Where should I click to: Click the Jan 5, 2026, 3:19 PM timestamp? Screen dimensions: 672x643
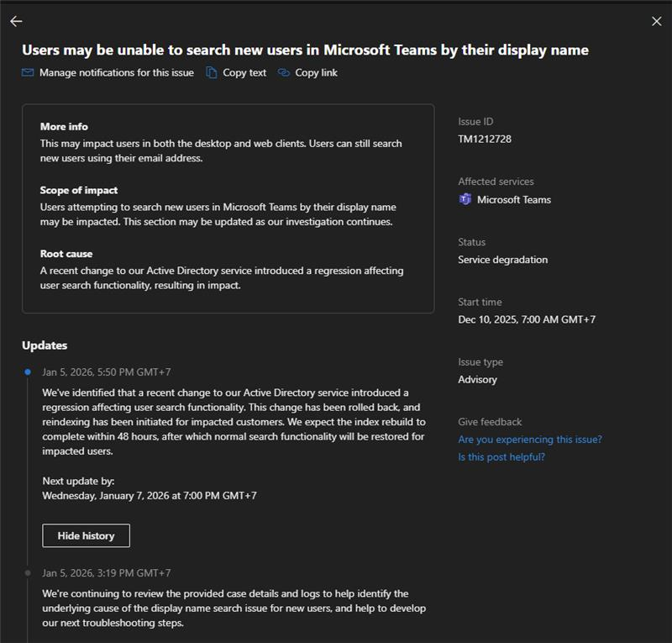point(107,572)
